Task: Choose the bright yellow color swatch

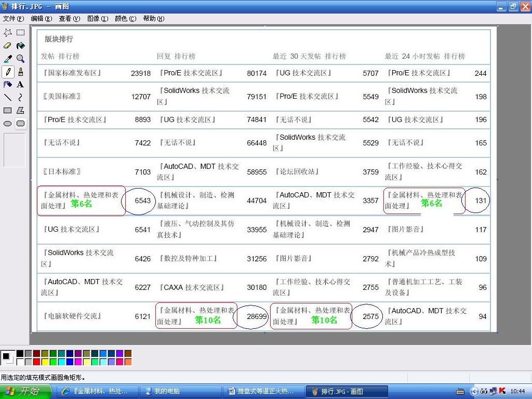Action: click(45, 362)
